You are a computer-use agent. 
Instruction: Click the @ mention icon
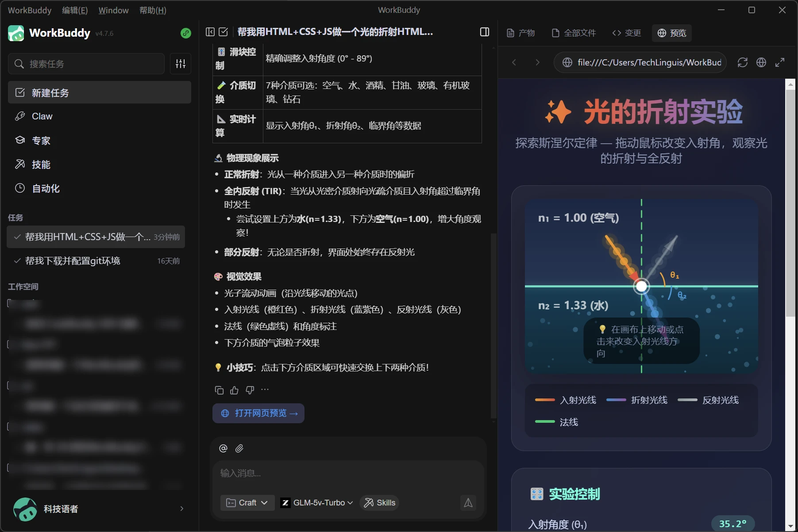coord(224,448)
